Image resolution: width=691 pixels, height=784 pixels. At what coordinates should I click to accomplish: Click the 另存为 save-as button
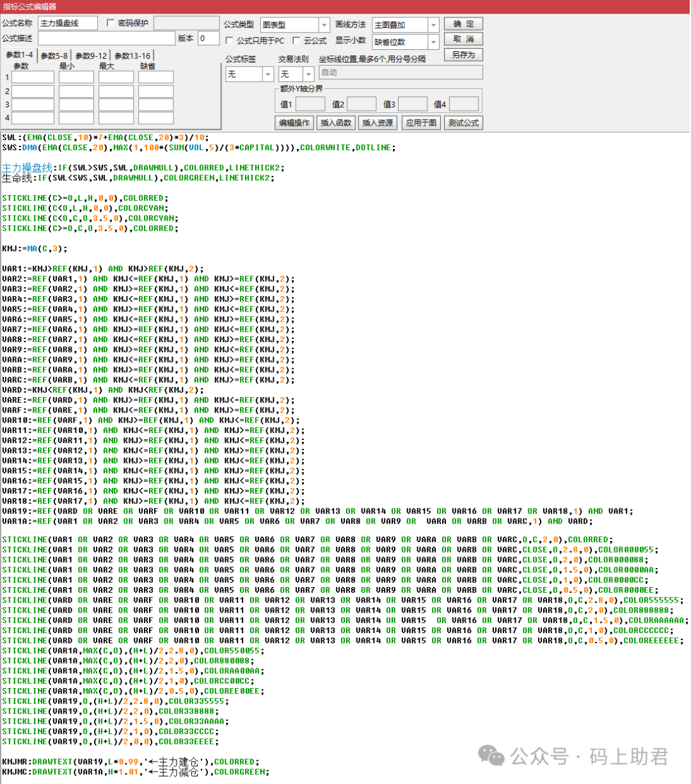tap(463, 54)
